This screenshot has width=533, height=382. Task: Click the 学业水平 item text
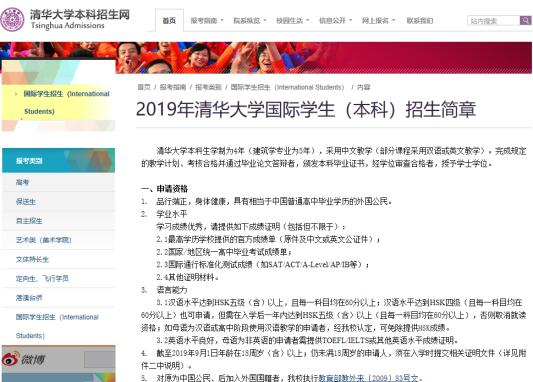click(x=172, y=214)
